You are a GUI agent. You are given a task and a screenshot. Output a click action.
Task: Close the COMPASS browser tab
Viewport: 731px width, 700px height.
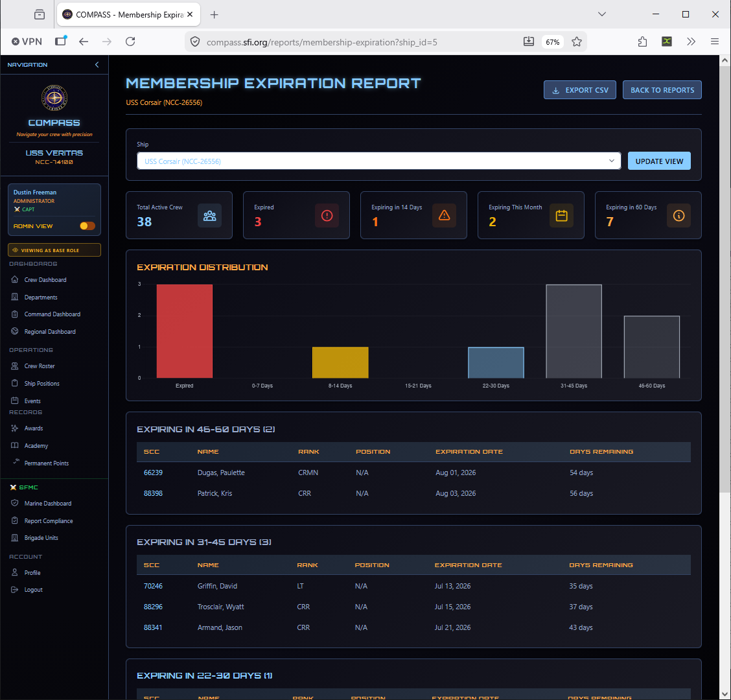tap(190, 14)
